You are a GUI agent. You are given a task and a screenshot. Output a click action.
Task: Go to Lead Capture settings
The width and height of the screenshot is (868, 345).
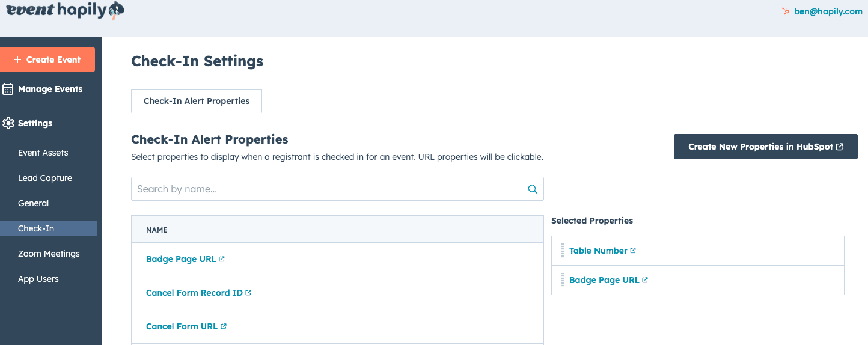[45, 178]
